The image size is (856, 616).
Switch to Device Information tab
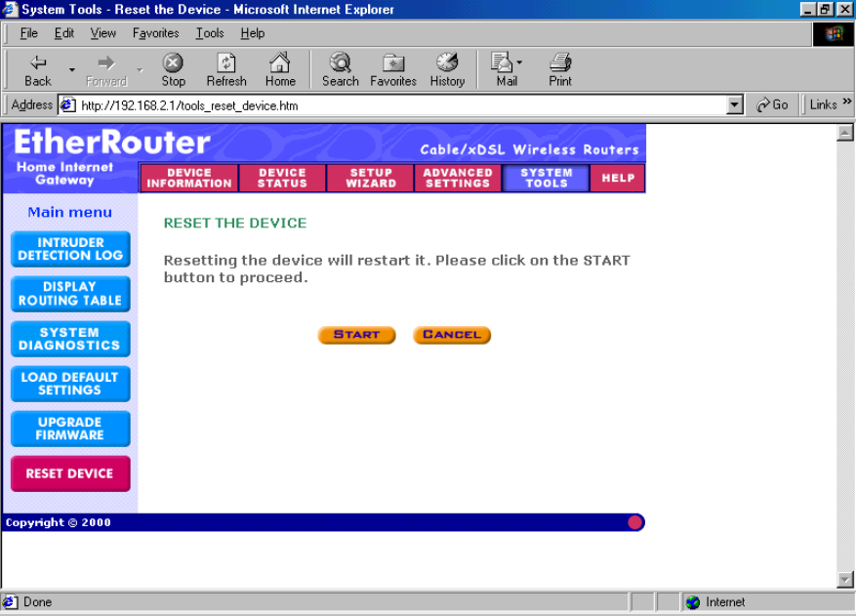189,178
